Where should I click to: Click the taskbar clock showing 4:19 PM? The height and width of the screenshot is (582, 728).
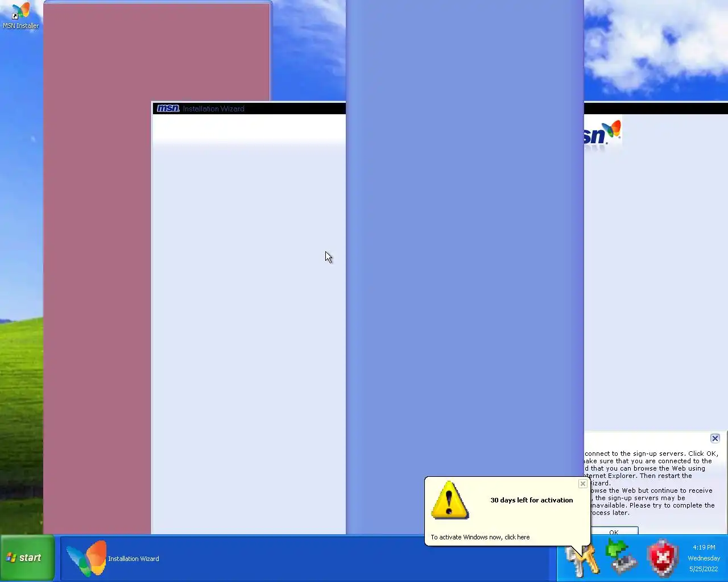point(704,558)
